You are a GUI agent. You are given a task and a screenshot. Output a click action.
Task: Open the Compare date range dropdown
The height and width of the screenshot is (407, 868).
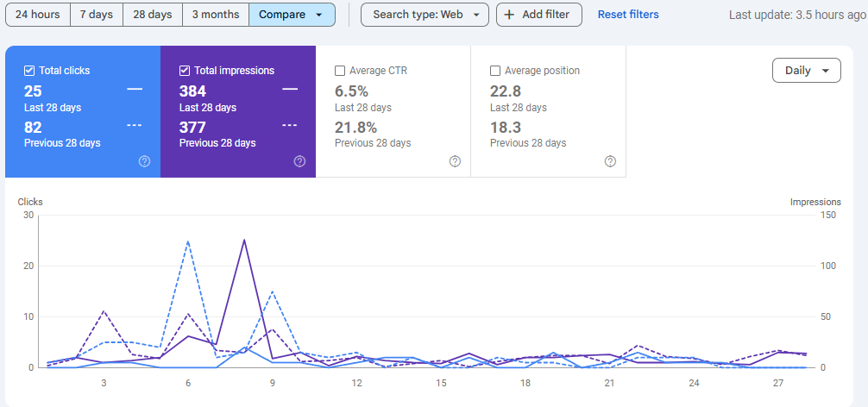coord(292,15)
